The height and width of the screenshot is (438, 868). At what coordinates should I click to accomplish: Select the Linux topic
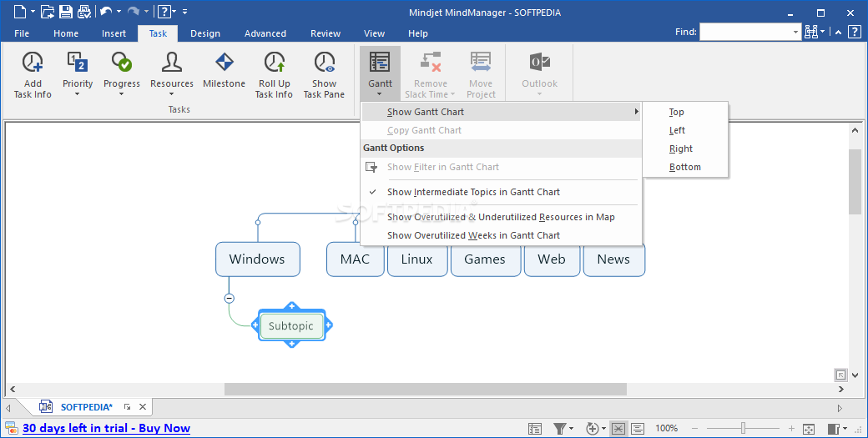pyautogui.click(x=416, y=259)
